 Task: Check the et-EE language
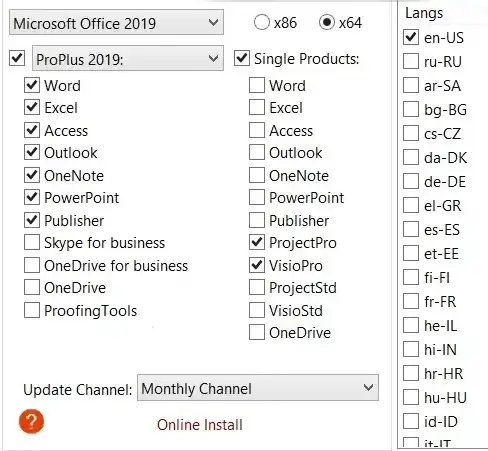[411, 253]
